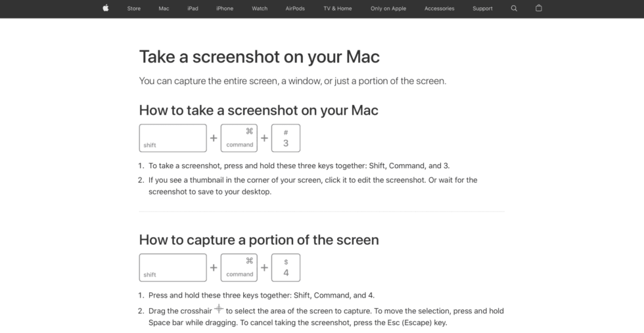644x333 pixels.
Task: Open the search magnifying glass icon
Action: click(514, 9)
